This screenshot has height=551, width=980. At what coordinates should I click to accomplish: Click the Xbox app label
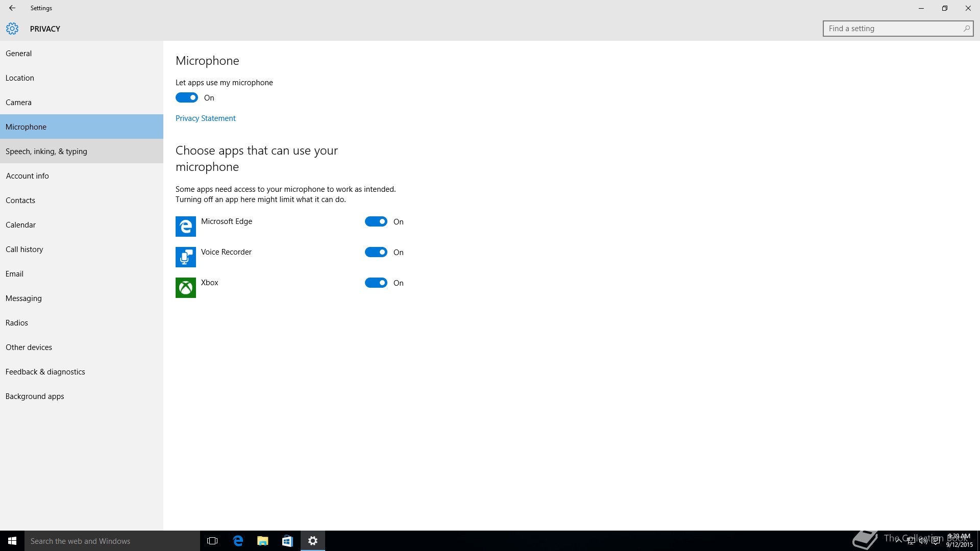coord(210,282)
